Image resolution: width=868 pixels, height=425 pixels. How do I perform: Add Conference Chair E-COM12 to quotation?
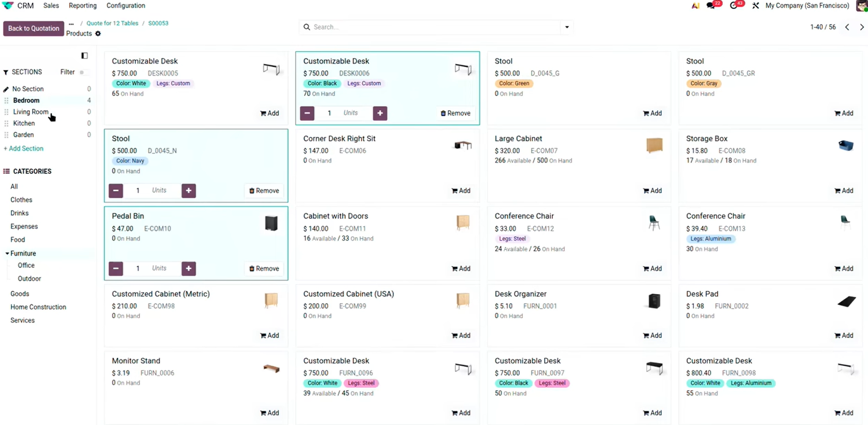pyautogui.click(x=652, y=269)
